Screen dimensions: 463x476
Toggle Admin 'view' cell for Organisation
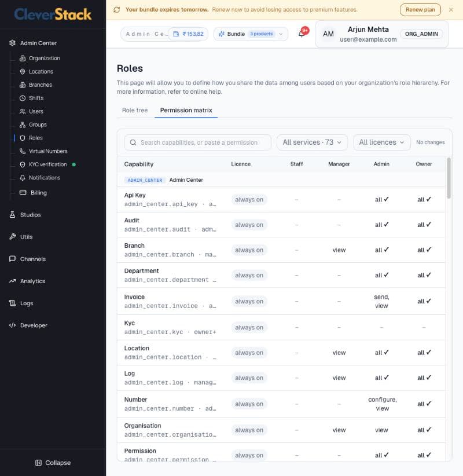381,430
